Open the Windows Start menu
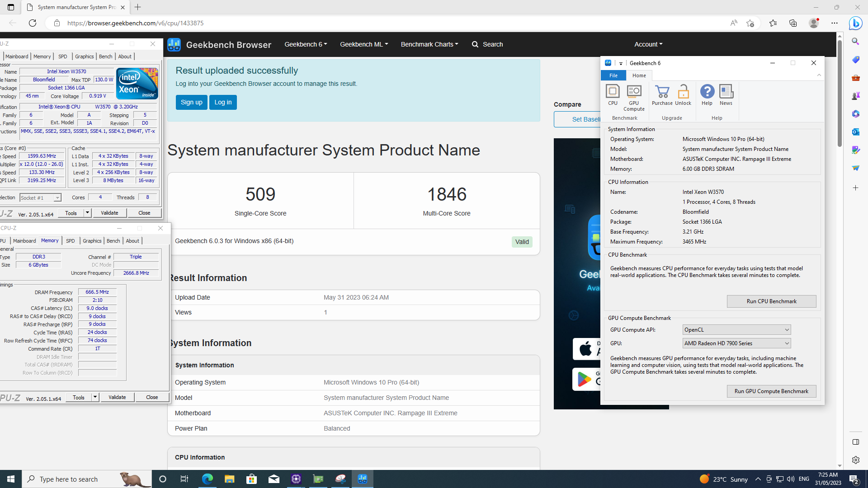The height and width of the screenshot is (488, 868). 11,479
